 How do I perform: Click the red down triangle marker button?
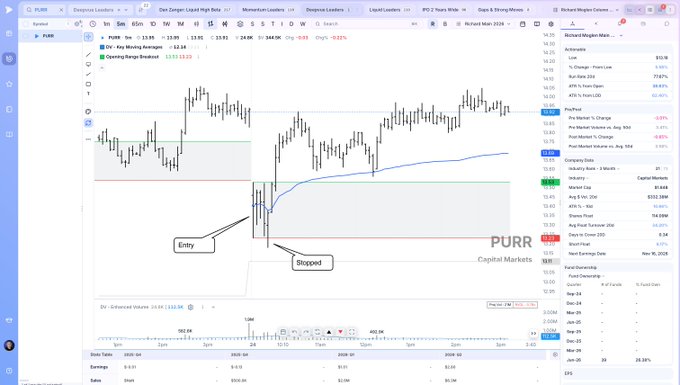340,332
